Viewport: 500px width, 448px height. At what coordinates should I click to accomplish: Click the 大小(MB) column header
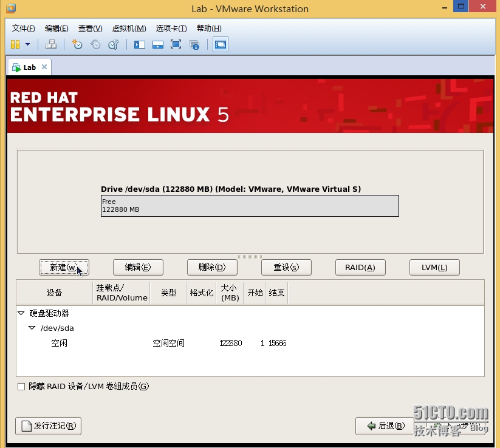(x=230, y=293)
